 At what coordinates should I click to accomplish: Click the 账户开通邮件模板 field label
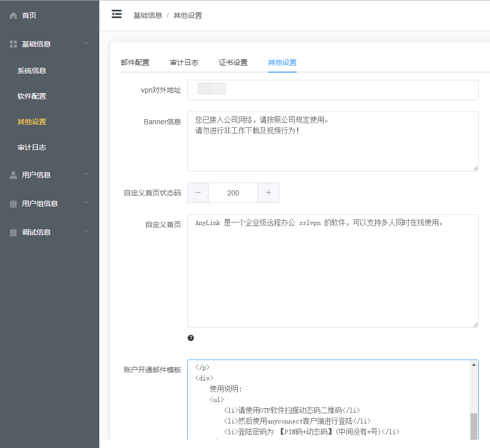pos(152,370)
